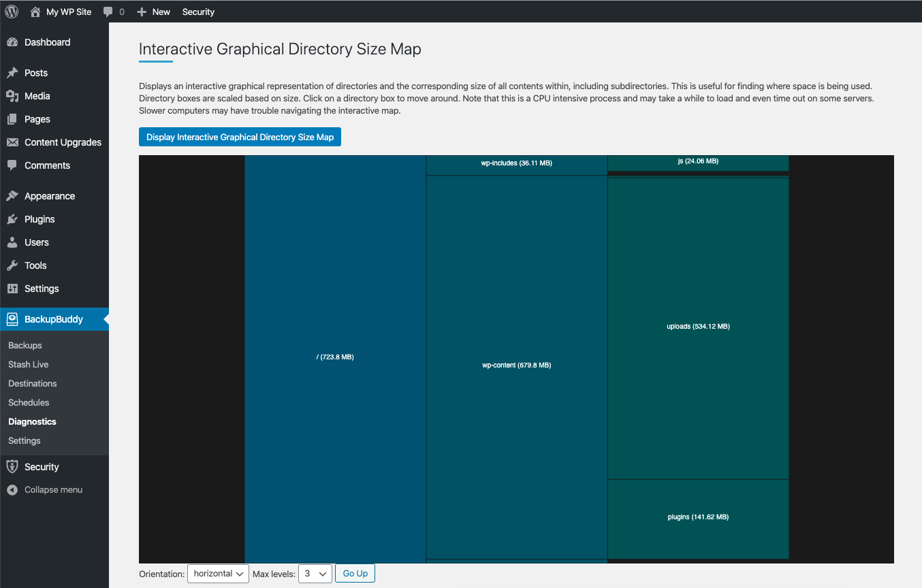Open Backups under BackupBuddy

pyautogui.click(x=25, y=345)
